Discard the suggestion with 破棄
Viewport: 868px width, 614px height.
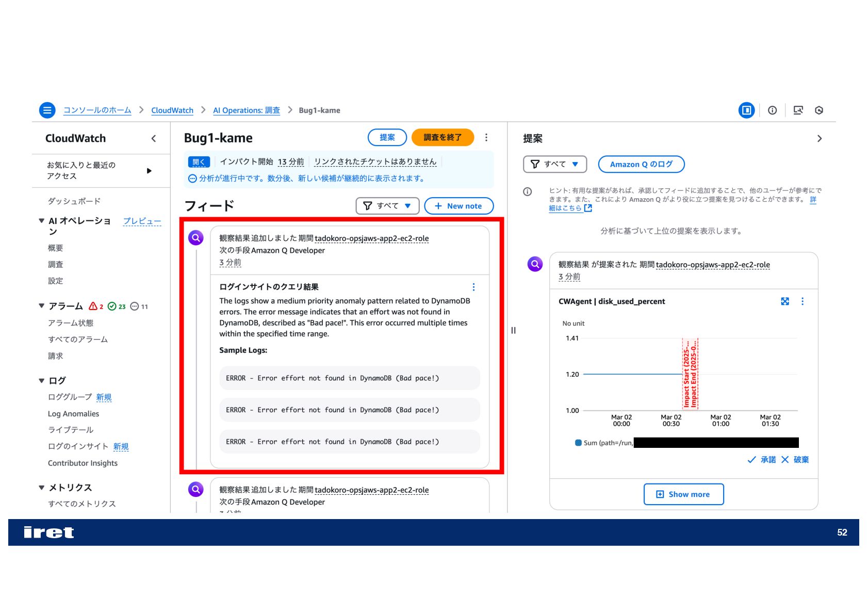795,460
